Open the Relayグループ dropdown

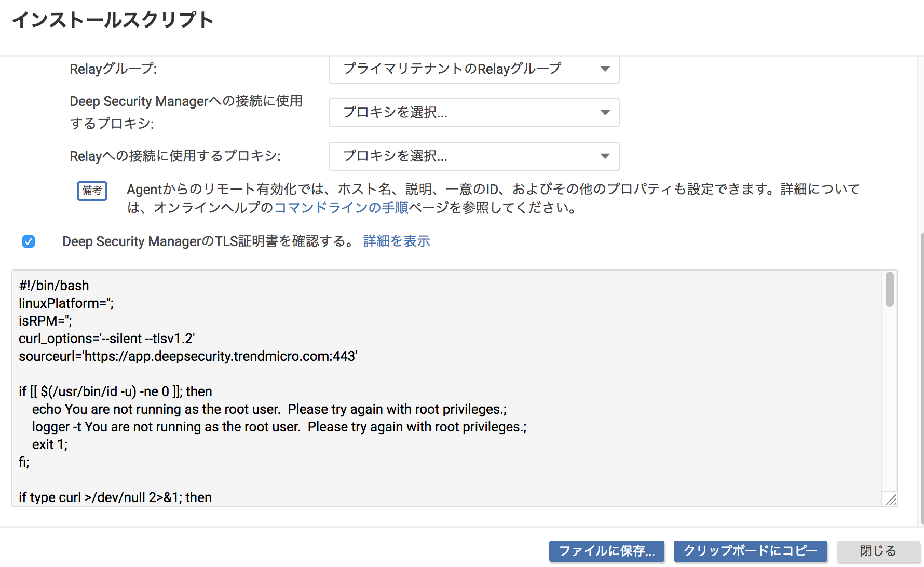pyautogui.click(x=474, y=69)
